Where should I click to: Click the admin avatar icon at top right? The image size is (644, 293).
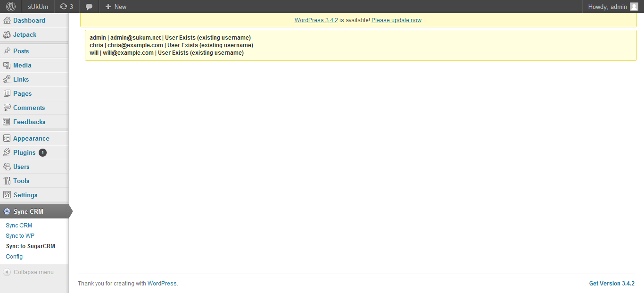[x=634, y=7]
